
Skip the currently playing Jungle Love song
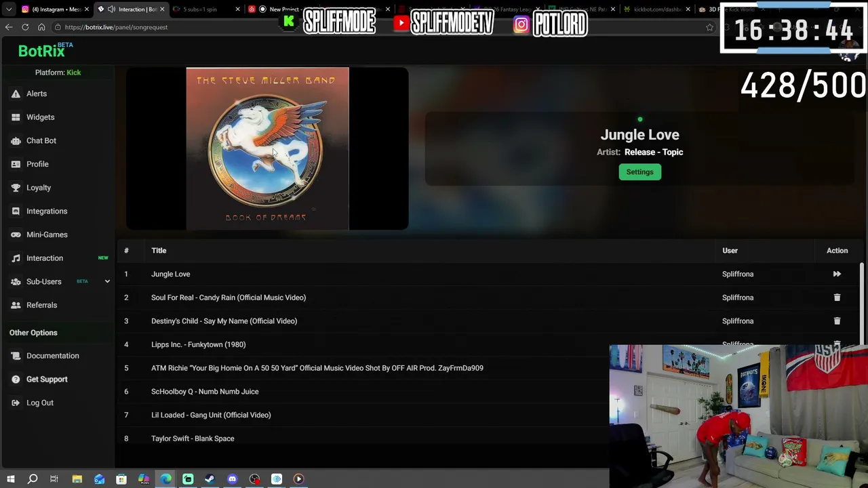point(837,274)
